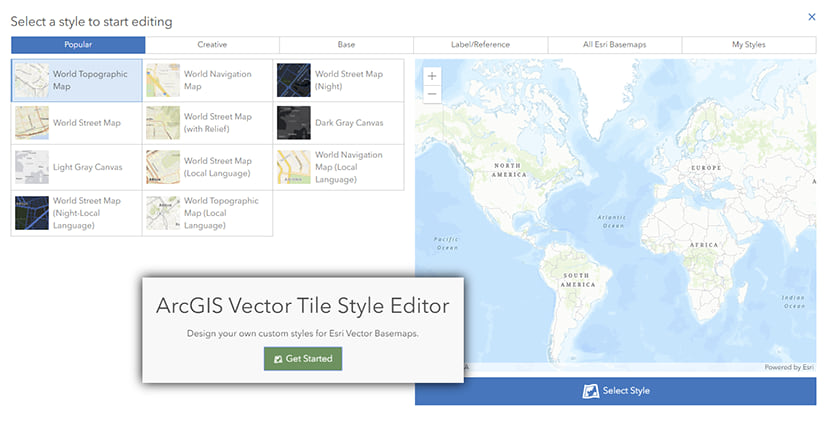Select World Street Map (Local Language) thumbnail

pos(163,167)
